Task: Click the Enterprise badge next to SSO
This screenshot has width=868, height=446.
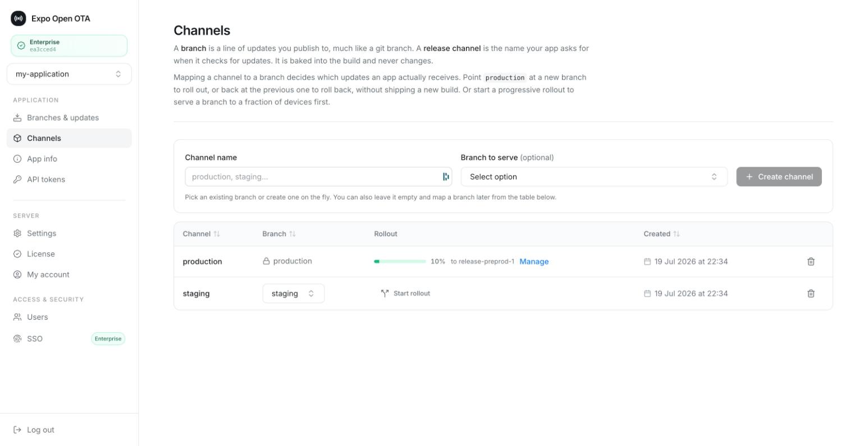Action: tap(108, 339)
